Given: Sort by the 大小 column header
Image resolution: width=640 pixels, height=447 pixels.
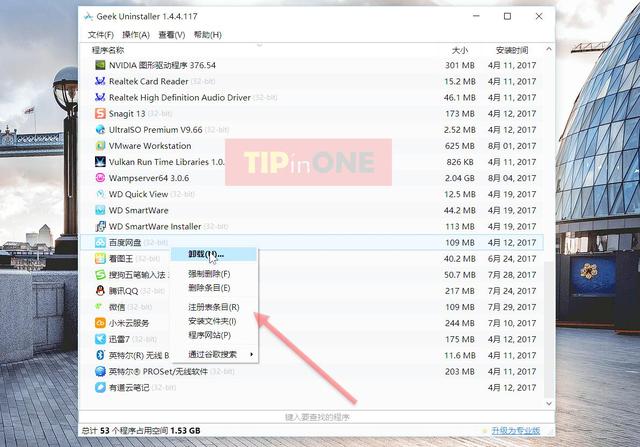Looking at the screenshot, I should tap(460, 50).
